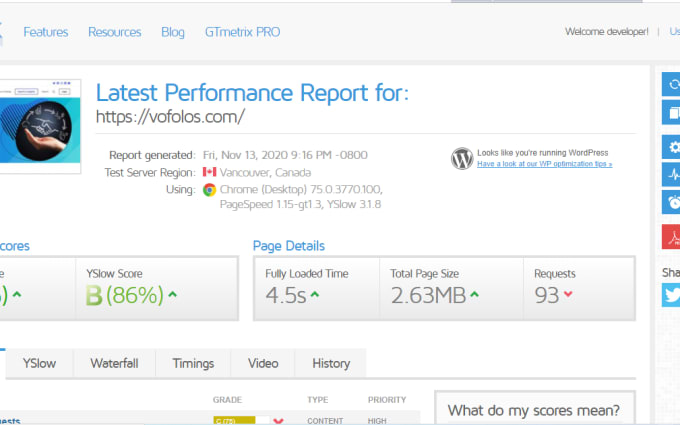Click the alarm clock alerts icon

click(671, 202)
